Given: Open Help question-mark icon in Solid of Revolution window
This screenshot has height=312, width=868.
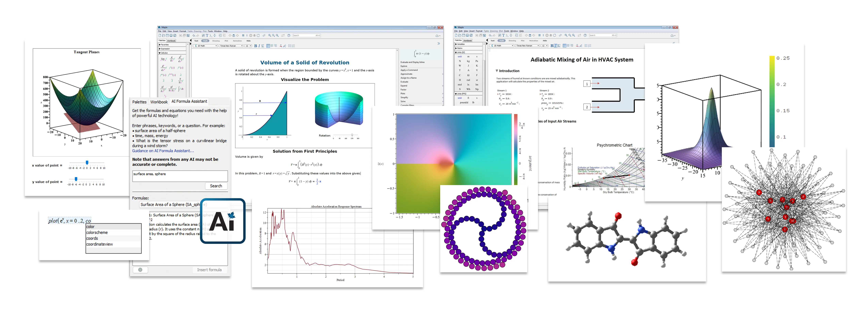Looking at the screenshot, I should [289, 35].
